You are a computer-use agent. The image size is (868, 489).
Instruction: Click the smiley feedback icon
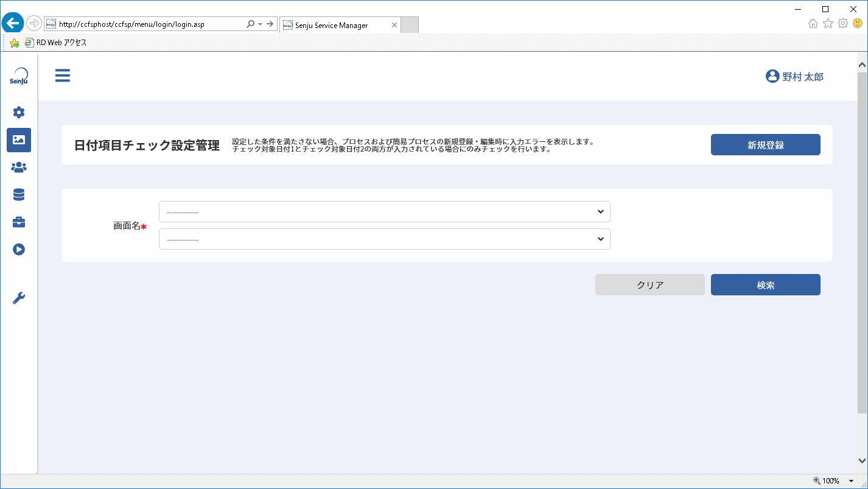pos(857,24)
